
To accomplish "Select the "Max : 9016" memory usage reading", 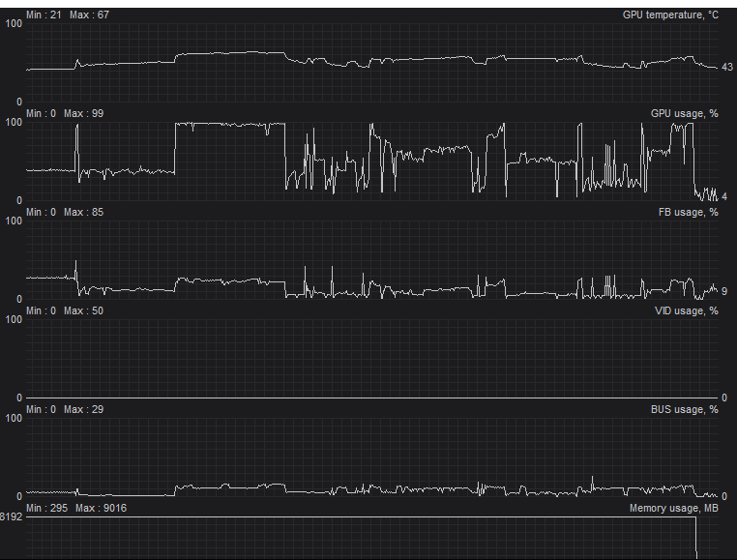I will click(x=101, y=509).
